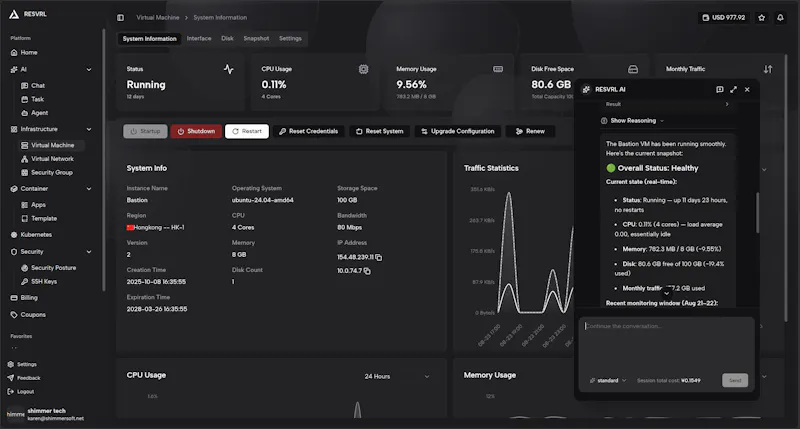Open SSH Keys page

[44, 282]
